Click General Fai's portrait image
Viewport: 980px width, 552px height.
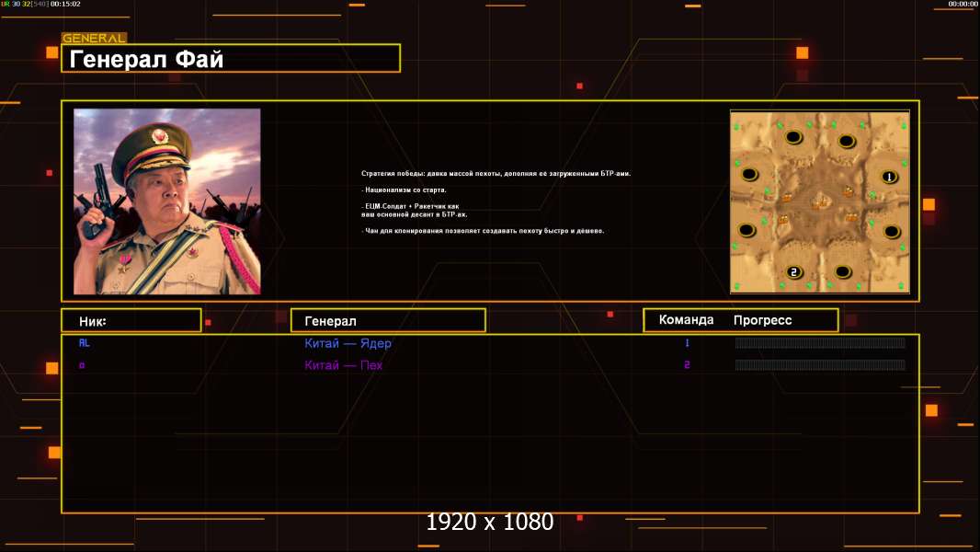pos(167,201)
